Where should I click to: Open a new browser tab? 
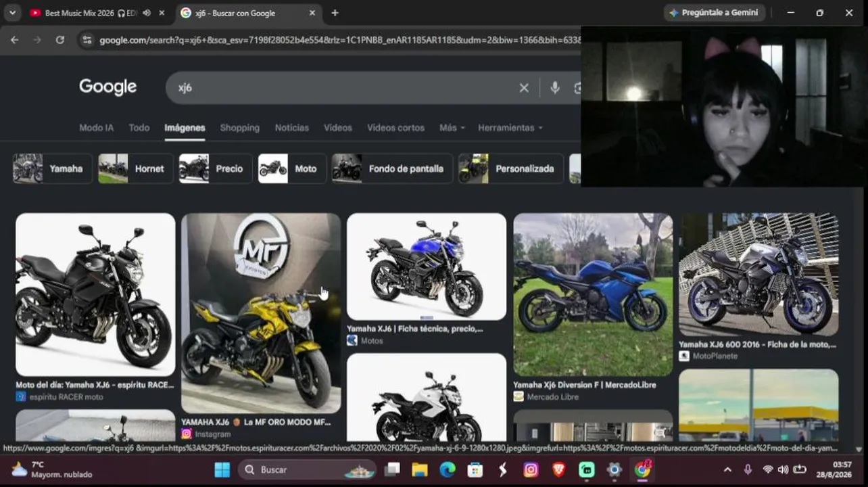click(x=335, y=13)
